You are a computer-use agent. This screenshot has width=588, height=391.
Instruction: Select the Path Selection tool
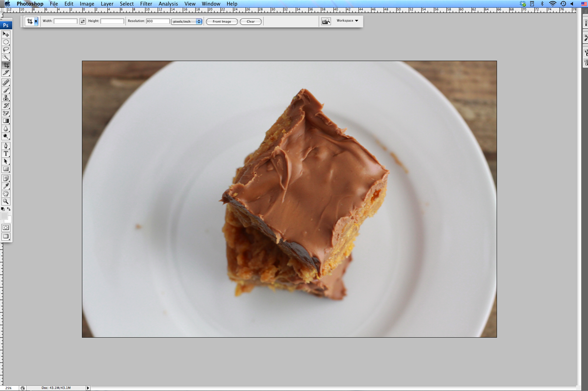click(x=6, y=161)
